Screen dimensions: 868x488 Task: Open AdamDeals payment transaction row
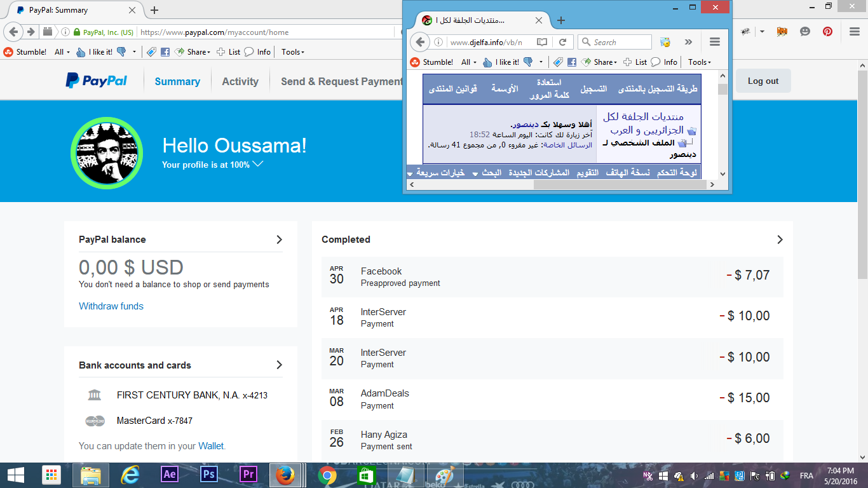(x=552, y=398)
